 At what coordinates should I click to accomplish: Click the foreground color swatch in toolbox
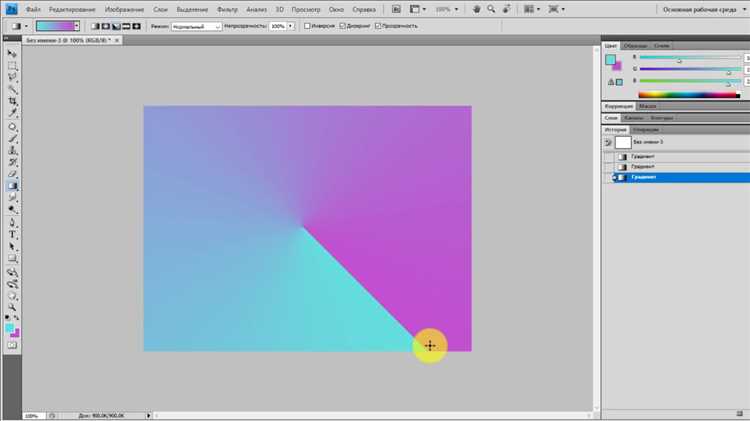(x=9, y=328)
